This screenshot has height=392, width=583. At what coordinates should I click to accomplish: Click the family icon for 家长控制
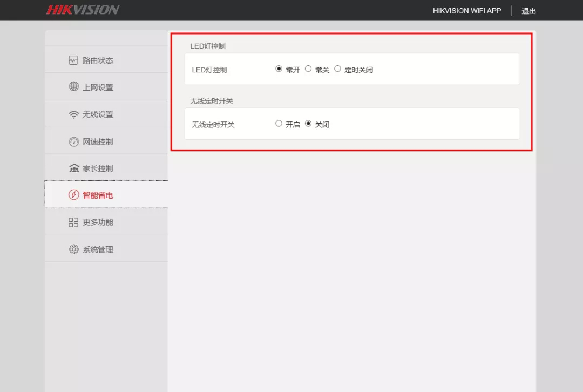[74, 168]
